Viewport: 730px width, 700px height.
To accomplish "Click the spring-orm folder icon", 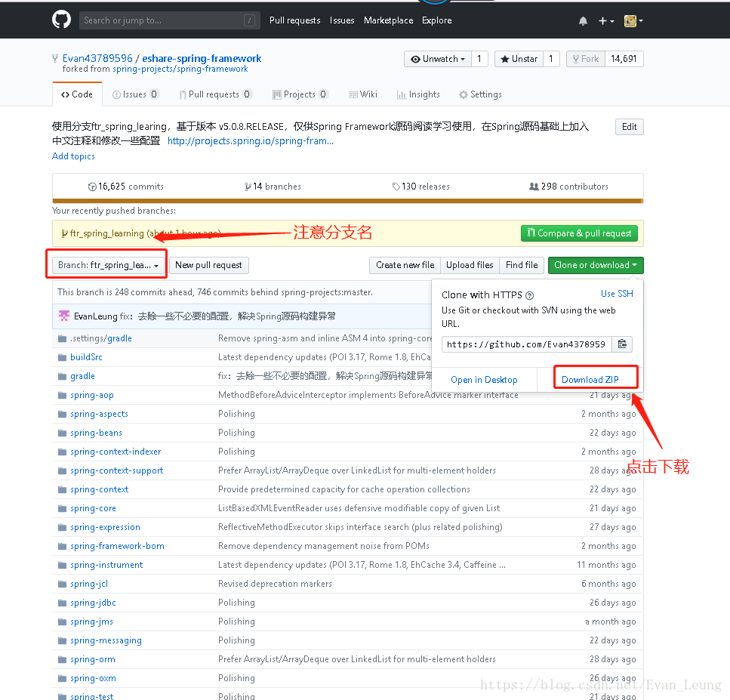I will tap(62, 659).
